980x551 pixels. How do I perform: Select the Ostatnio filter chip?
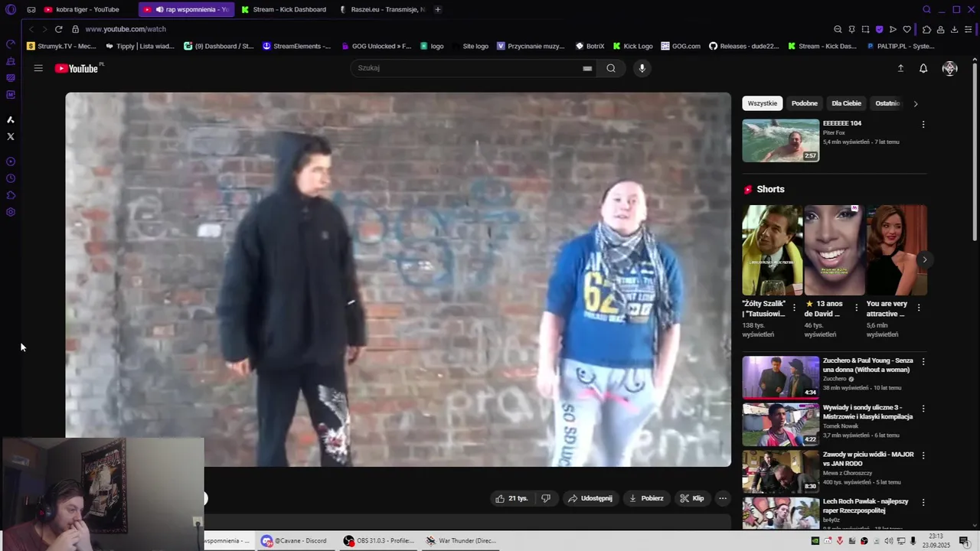point(887,103)
